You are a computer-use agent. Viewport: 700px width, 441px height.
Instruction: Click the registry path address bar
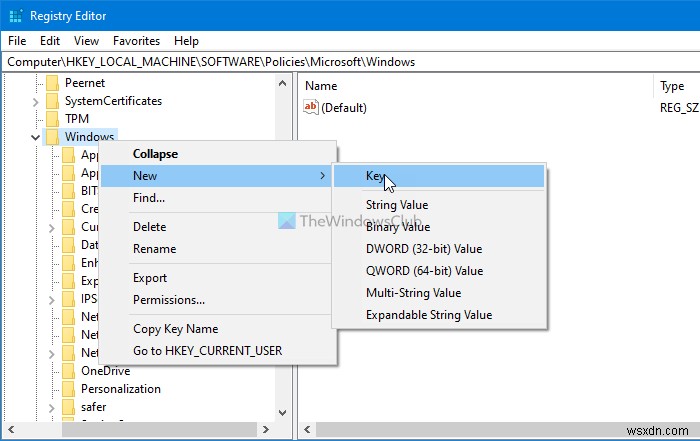(x=350, y=61)
